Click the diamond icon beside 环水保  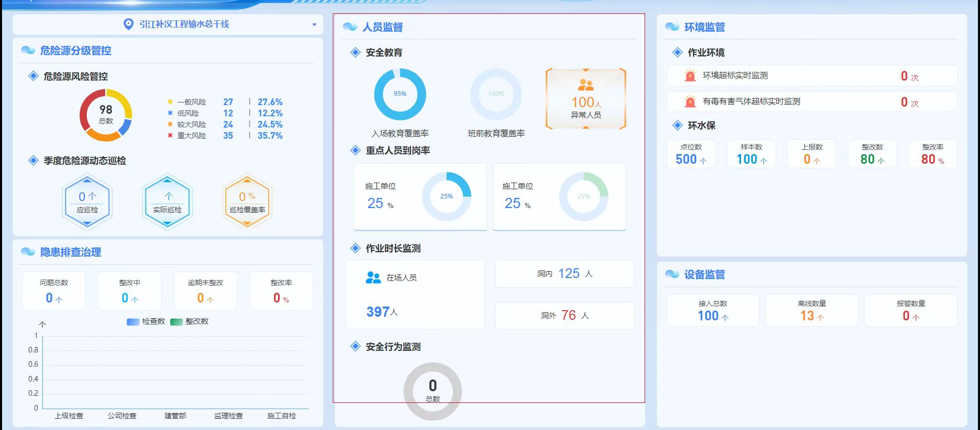point(678,125)
